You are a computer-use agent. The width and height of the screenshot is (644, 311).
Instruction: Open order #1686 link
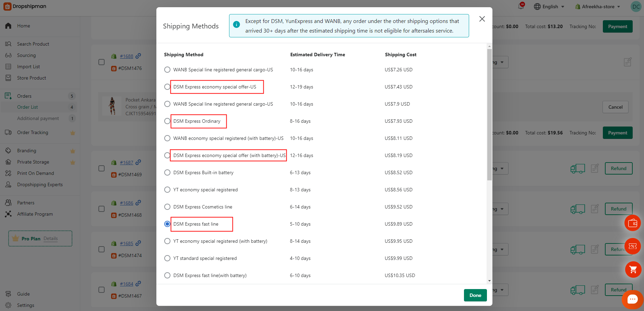point(127,203)
